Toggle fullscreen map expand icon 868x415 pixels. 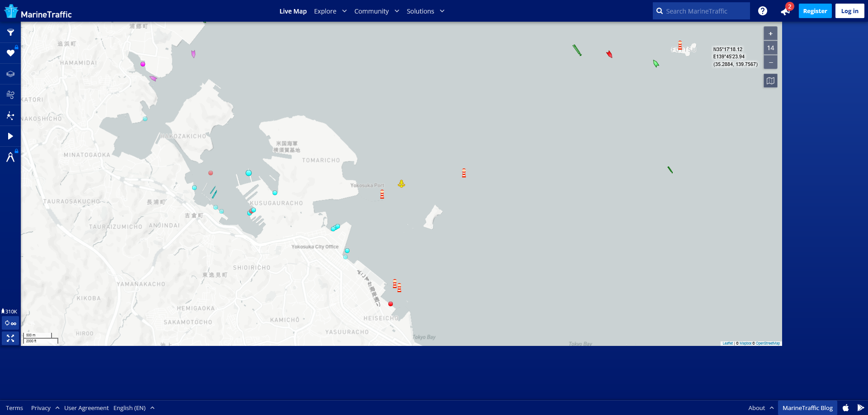click(x=10, y=338)
